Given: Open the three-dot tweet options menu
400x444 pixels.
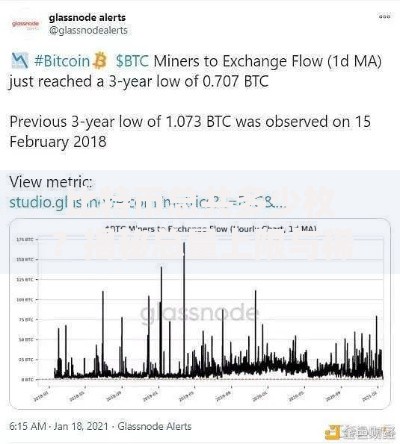Looking at the screenshot, I should click(384, 16).
